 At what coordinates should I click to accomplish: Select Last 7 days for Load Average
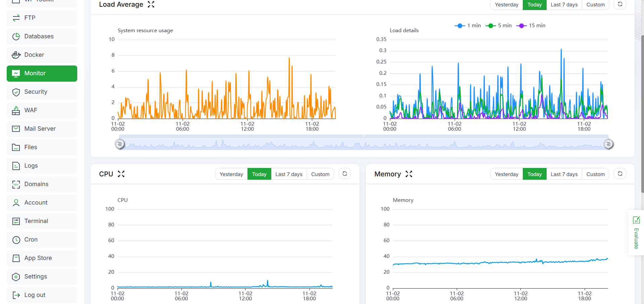click(x=564, y=5)
